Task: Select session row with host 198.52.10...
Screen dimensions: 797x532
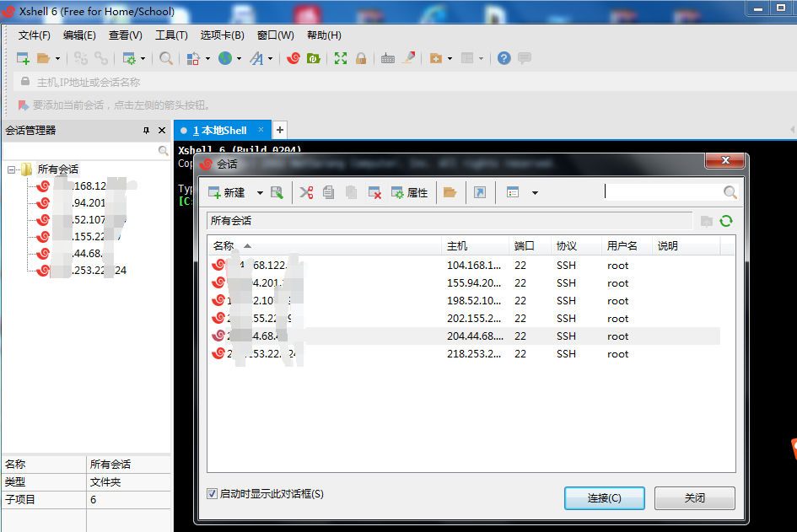Action: 464,301
